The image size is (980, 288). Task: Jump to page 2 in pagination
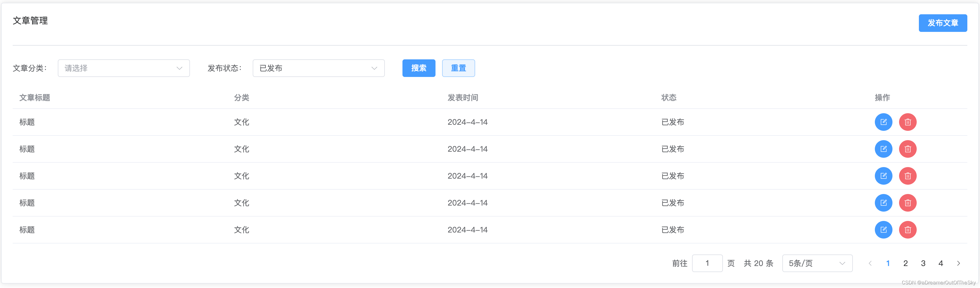(905, 263)
